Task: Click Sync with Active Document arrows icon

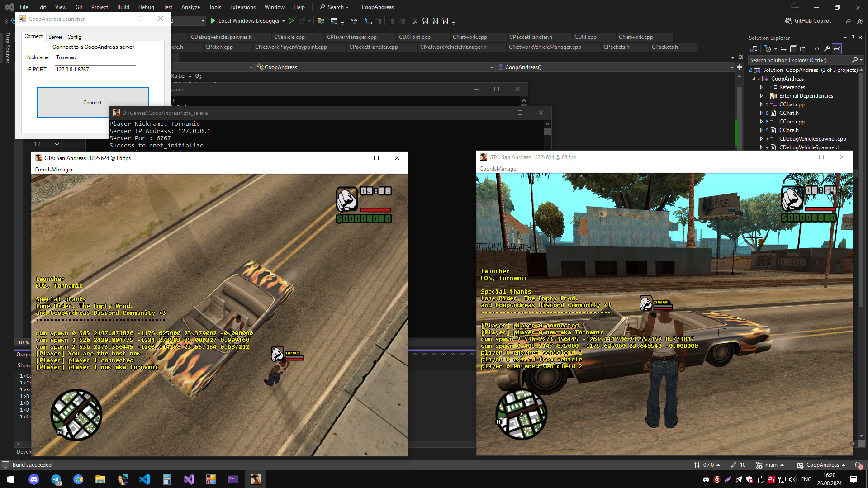Action: [x=783, y=49]
